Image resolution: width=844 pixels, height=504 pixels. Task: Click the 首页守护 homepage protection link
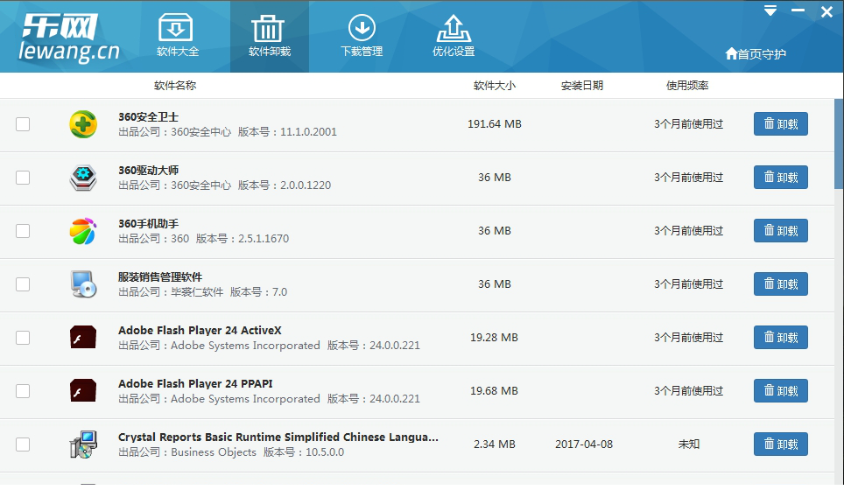tap(756, 53)
